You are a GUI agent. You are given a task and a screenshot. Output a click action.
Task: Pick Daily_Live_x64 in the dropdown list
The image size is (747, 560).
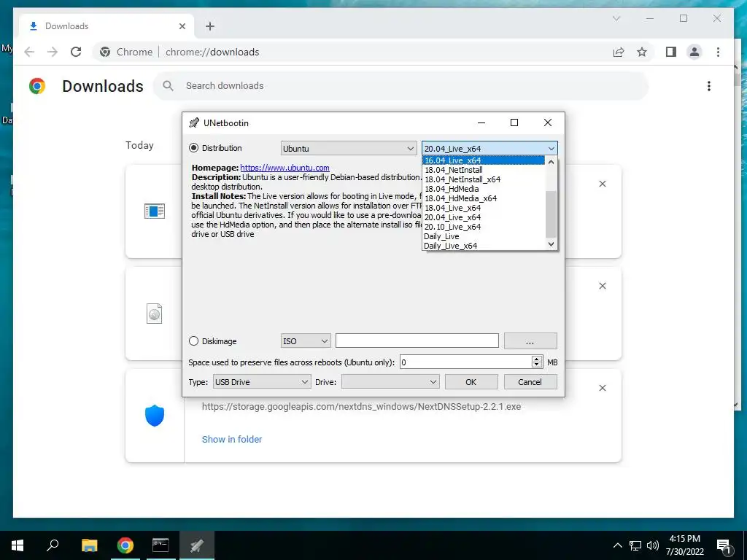(484, 246)
